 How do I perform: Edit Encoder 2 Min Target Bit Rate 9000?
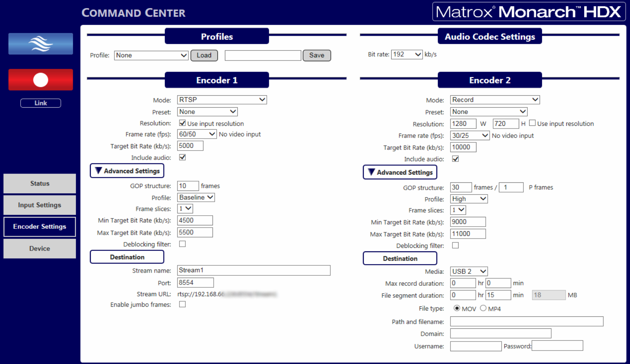[x=468, y=222]
